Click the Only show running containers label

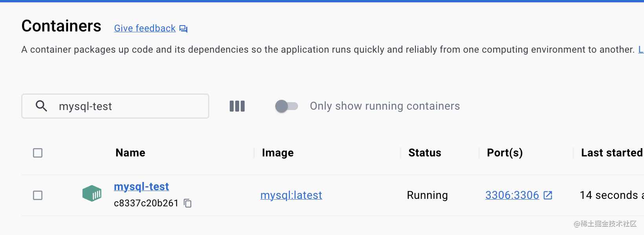pyautogui.click(x=384, y=106)
